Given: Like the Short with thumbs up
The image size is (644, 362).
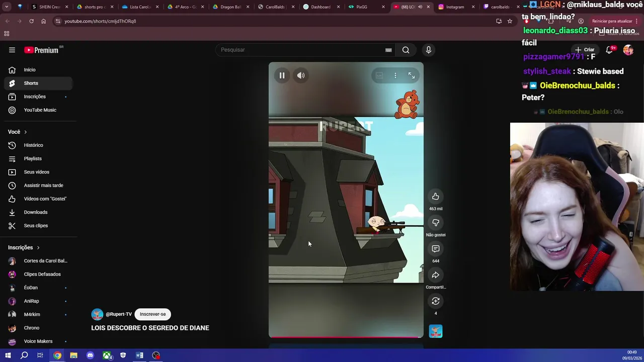Looking at the screenshot, I should coord(436,197).
